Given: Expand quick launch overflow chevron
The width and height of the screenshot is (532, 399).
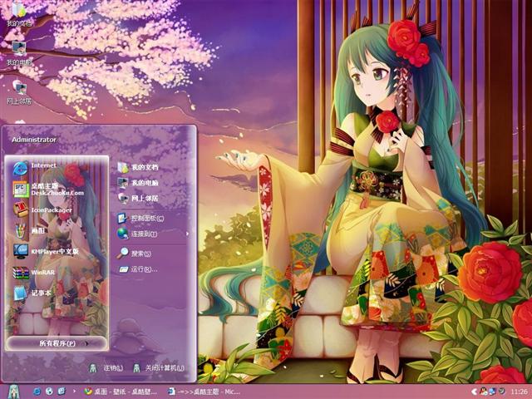Looking at the screenshot, I should tap(74, 392).
